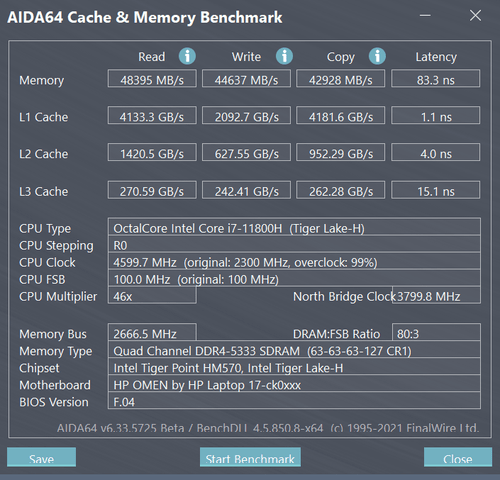This screenshot has height=480, width=500.
Task: Select the Memory Write 44637 MB/s field
Action: tap(246, 79)
